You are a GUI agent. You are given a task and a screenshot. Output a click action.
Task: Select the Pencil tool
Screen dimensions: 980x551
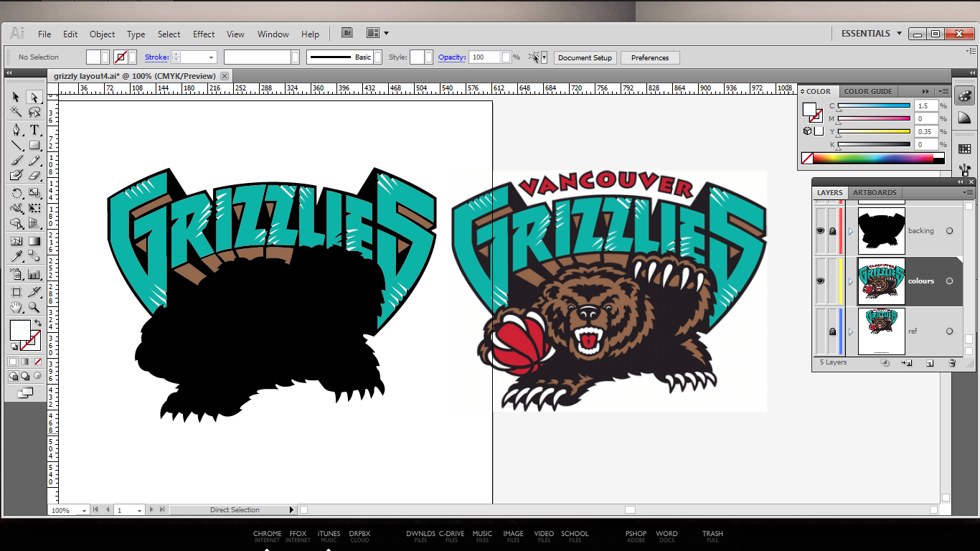pos(34,161)
